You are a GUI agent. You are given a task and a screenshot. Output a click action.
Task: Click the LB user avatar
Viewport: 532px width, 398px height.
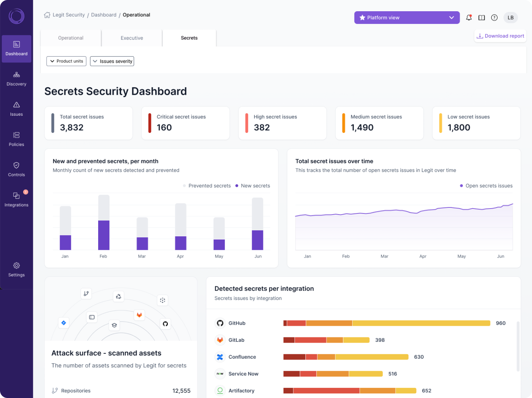(510, 17)
